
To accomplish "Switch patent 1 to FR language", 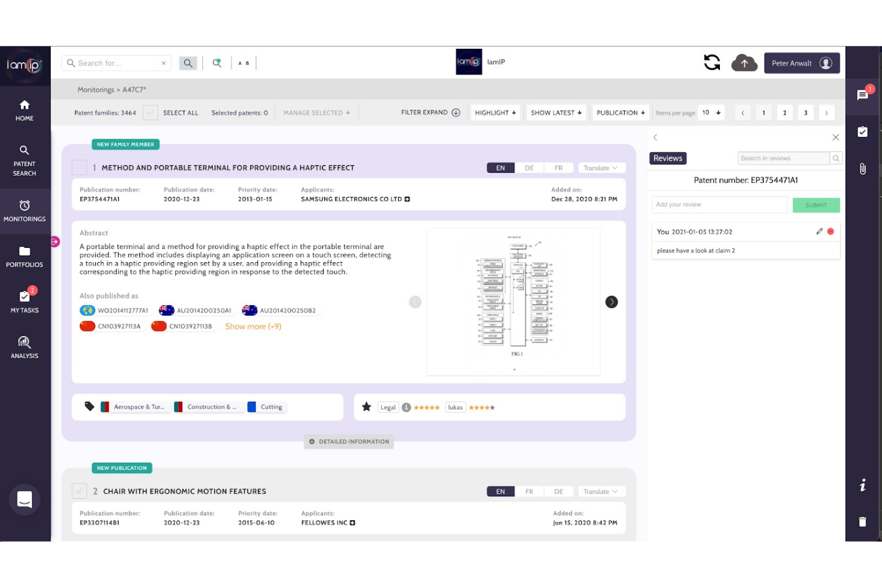I will [558, 168].
